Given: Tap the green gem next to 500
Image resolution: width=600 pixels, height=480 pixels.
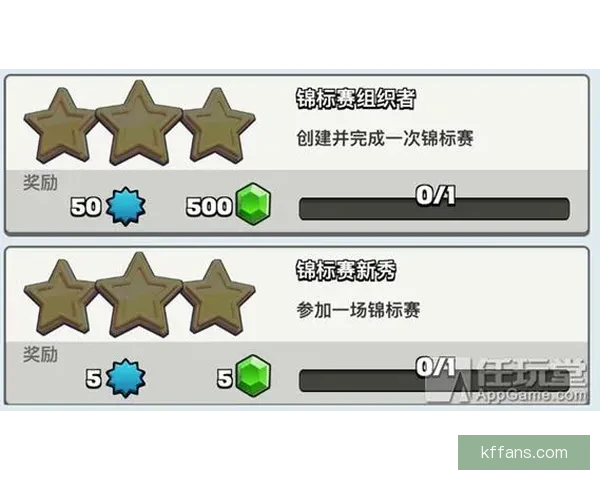Looking at the screenshot, I should pos(253,204).
